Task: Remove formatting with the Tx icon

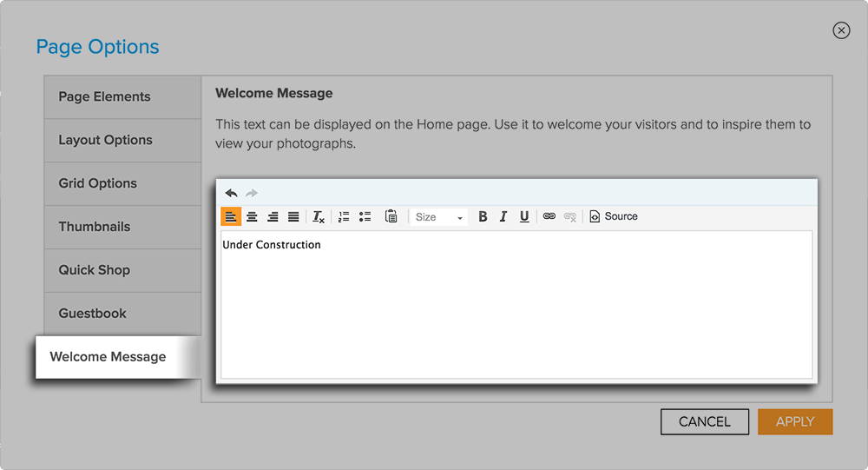Action: (x=319, y=216)
